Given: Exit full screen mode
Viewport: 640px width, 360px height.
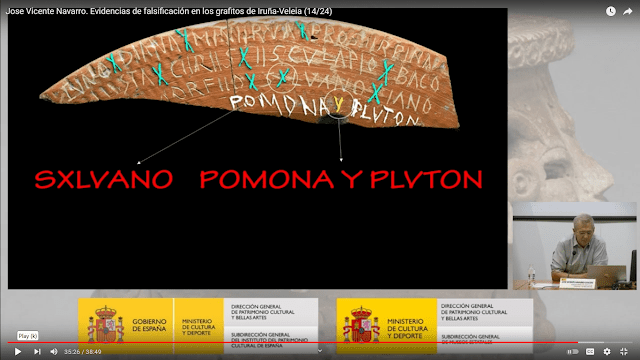Looking at the screenshot, I should (624, 351).
